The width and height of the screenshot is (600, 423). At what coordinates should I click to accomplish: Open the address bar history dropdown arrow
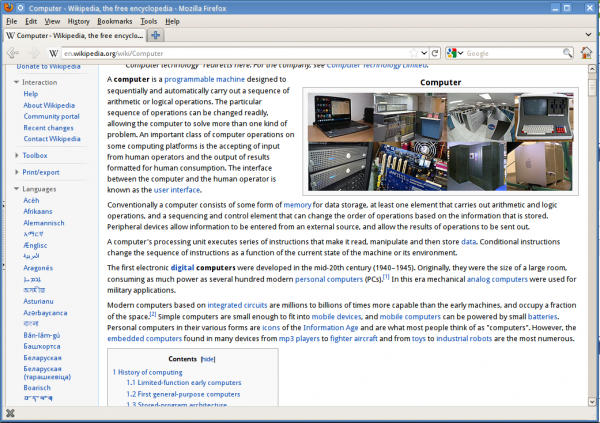[x=424, y=53]
